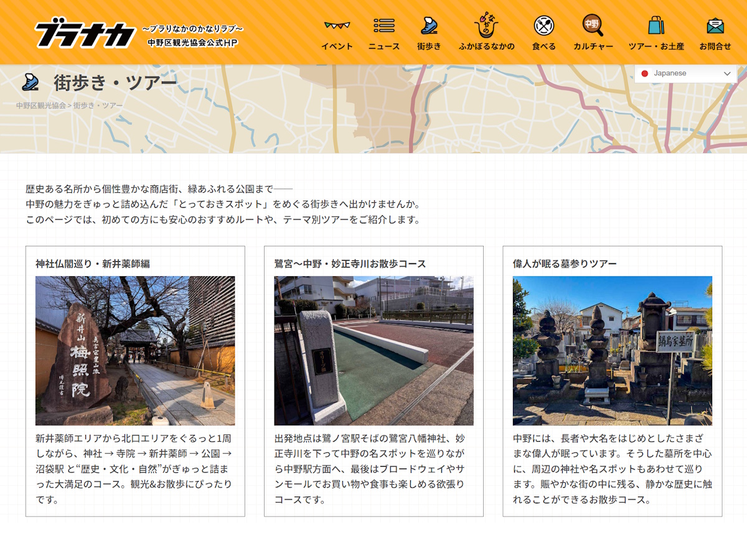
Task: Click the 鍋島家墓所 graveyard photo
Action: (612, 350)
